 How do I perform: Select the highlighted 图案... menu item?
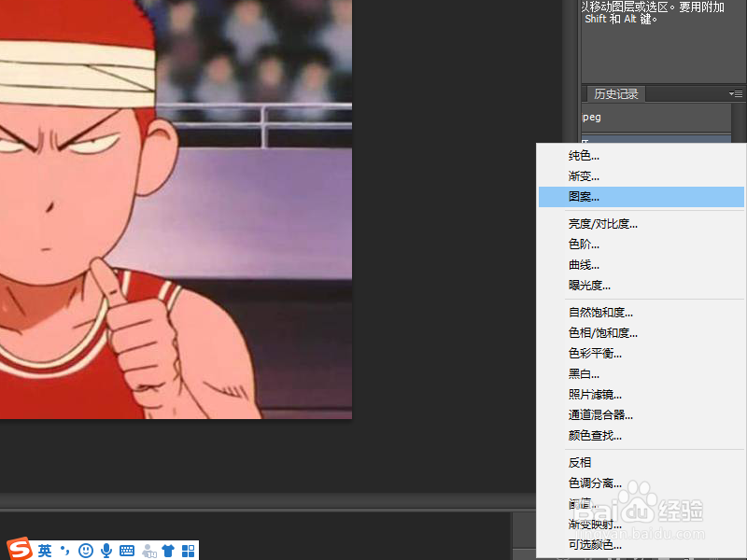point(641,197)
